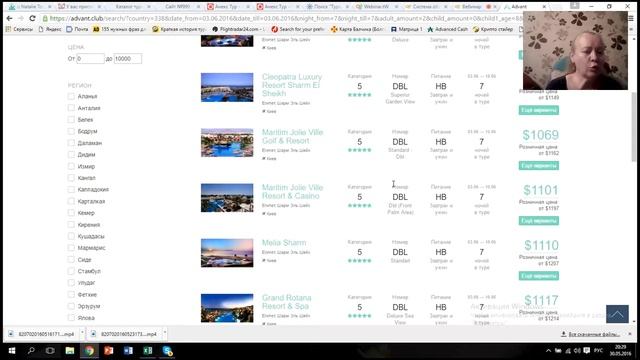Screen dimensions: 640x360
Task: Check the Фетхие region checkbox
Action: pyautogui.click(x=71, y=294)
